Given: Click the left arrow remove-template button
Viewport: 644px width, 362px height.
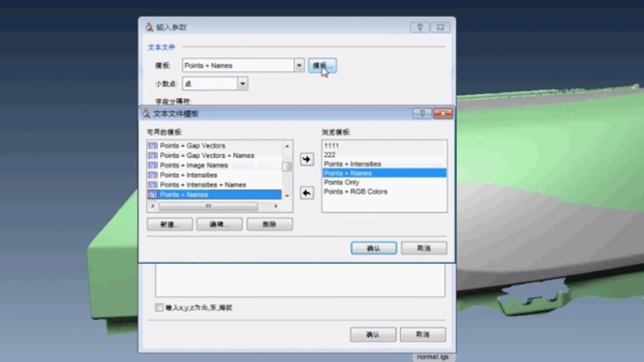Looking at the screenshot, I should tap(306, 193).
